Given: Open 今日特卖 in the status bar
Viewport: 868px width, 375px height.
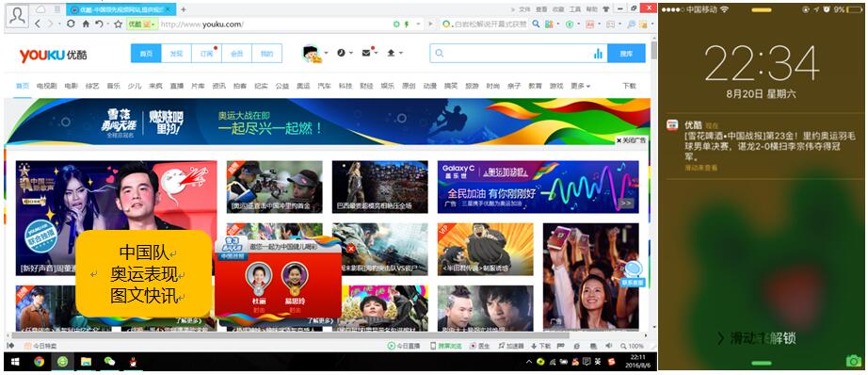Looking at the screenshot, I should tap(40, 346).
